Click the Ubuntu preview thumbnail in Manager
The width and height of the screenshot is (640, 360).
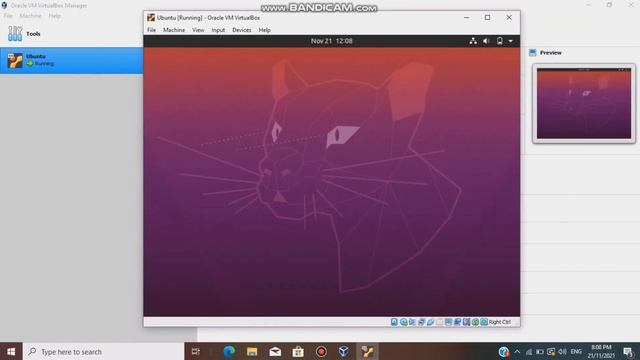[x=584, y=103]
